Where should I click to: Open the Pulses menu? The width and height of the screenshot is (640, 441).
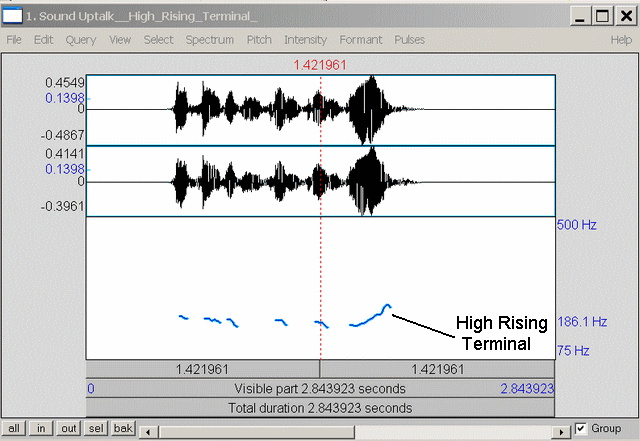409,40
